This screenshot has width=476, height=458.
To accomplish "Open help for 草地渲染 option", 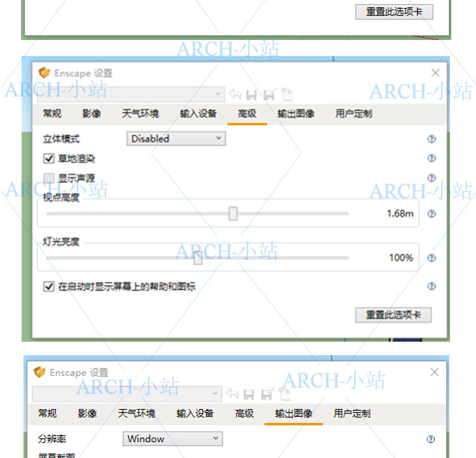I will pyautogui.click(x=432, y=158).
